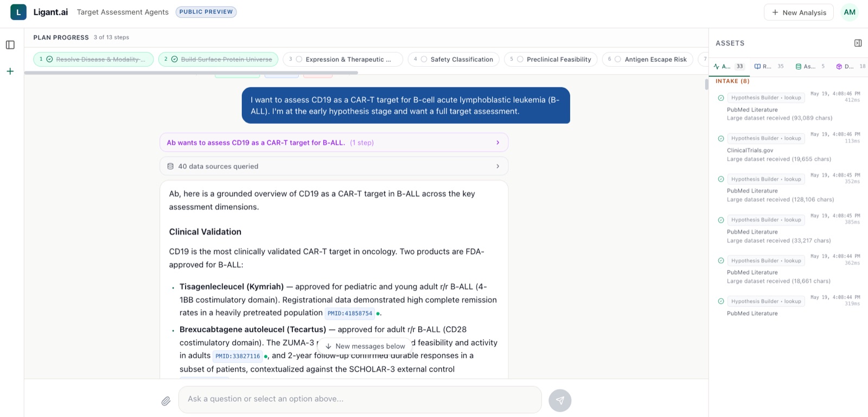The image size is (868, 417).
Task: Click the user message about CD19 CAR-T
Action: (406, 106)
